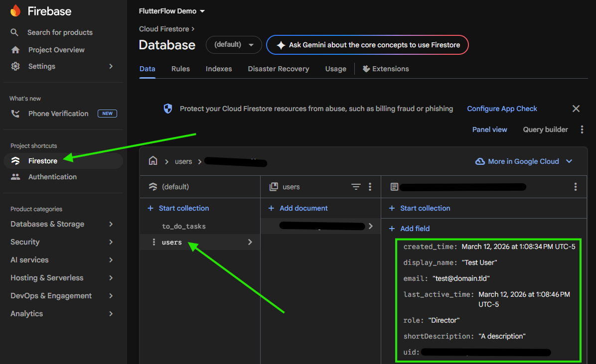
Task: Click the search magnifier icon in sidebar
Action: click(14, 32)
